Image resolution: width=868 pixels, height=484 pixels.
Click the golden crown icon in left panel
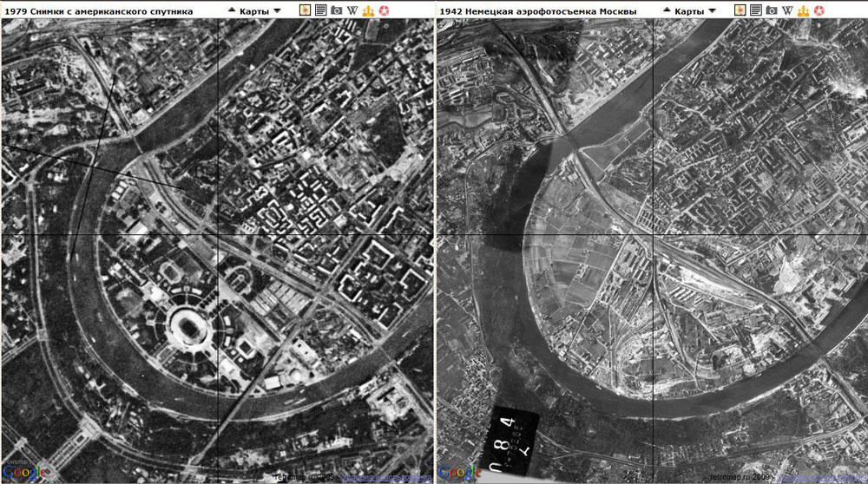(367, 10)
